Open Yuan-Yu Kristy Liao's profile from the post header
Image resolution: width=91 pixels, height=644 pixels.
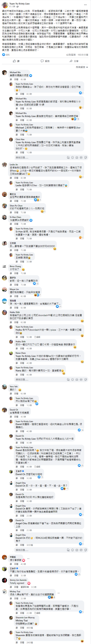tap(19, 4)
